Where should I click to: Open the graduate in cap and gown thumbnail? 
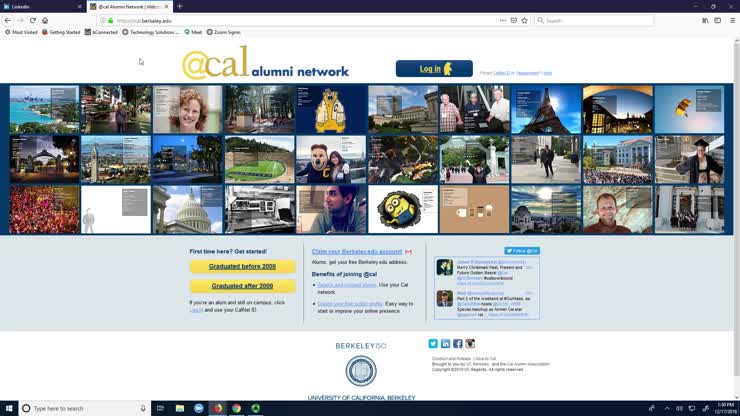click(x=690, y=160)
